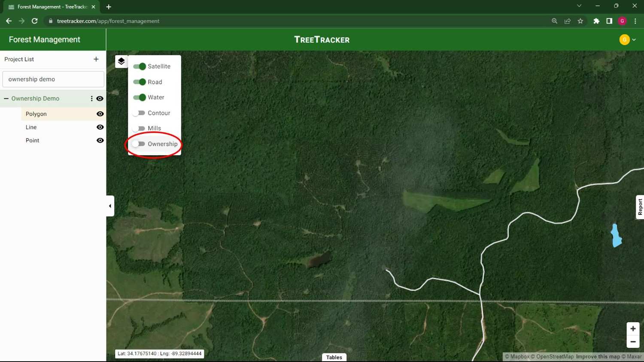Open the Tables panel at the bottom
This screenshot has width=644, height=362.
point(334,357)
